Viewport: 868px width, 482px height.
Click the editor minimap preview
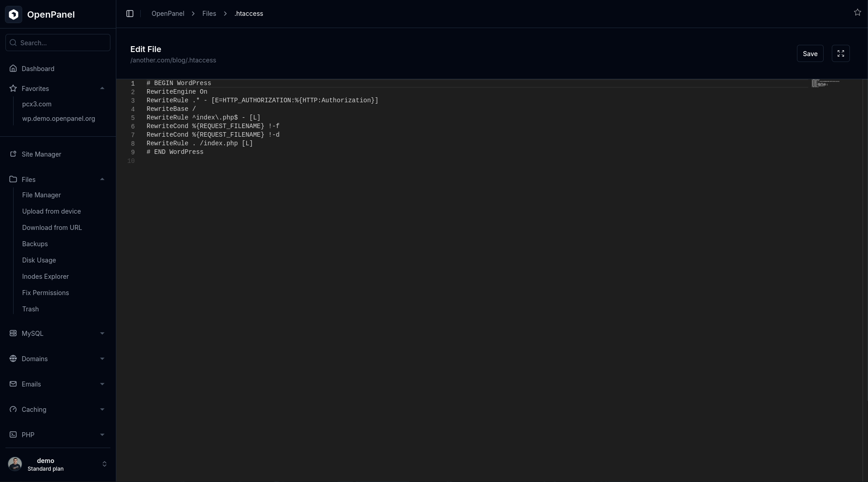(x=825, y=83)
